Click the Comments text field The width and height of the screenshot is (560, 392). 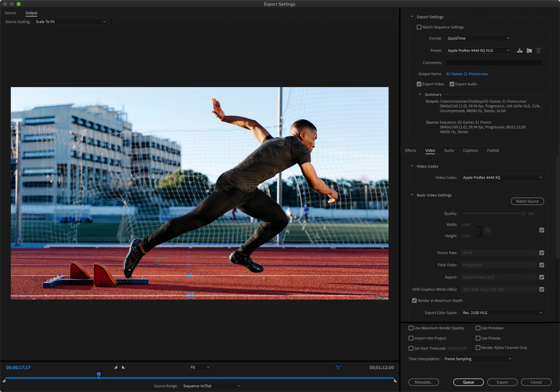(494, 63)
